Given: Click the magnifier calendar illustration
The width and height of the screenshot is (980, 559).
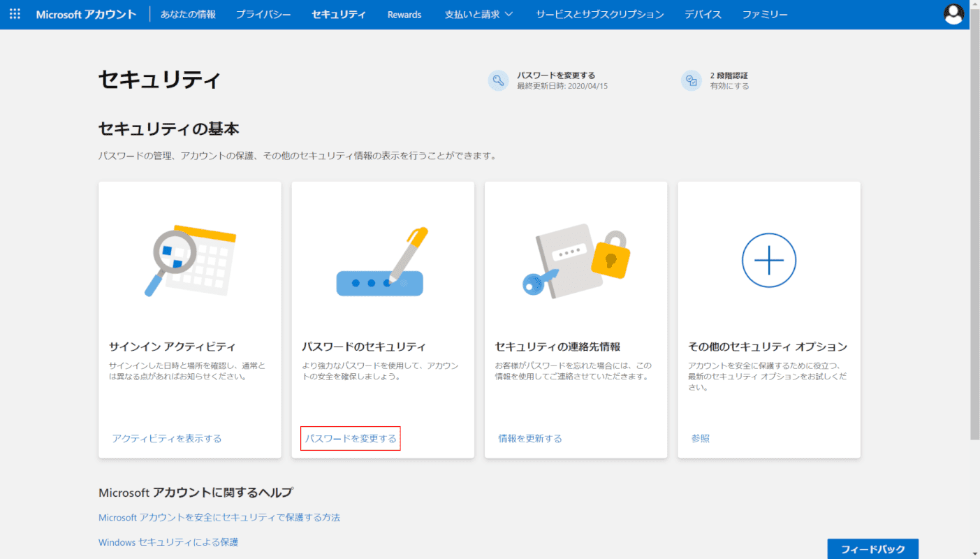Looking at the screenshot, I should (x=190, y=261).
